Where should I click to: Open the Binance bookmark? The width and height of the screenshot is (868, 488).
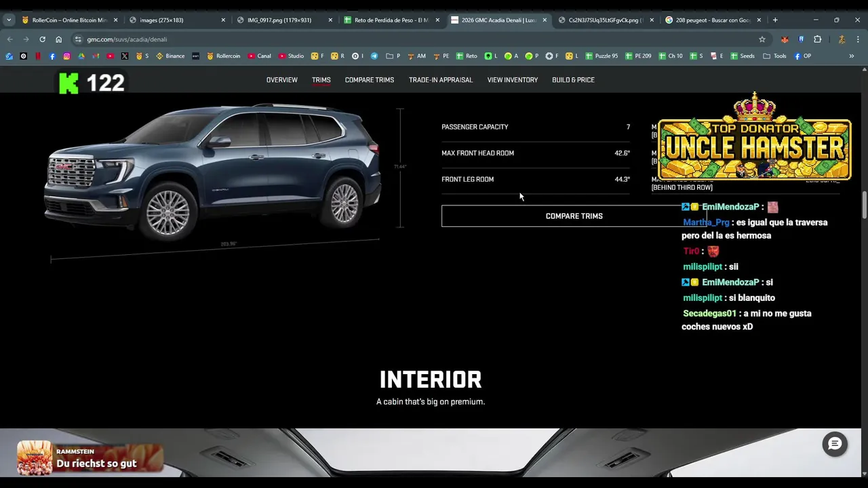click(x=170, y=56)
